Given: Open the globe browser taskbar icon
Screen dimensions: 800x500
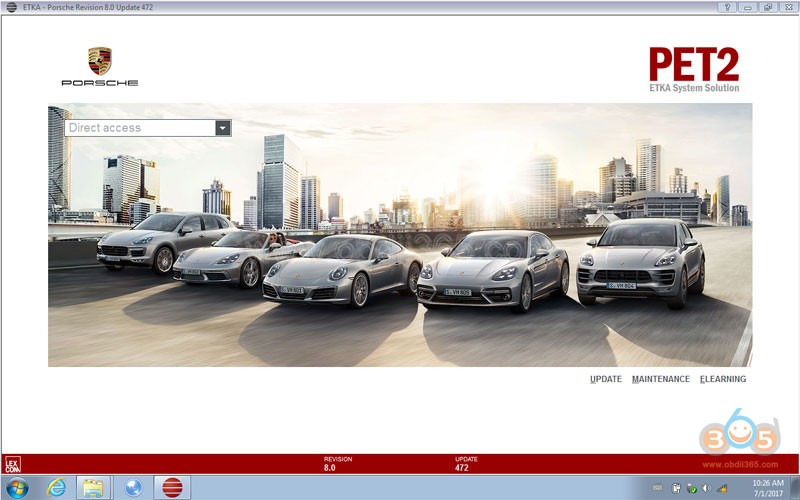Looking at the screenshot, I should (x=133, y=488).
